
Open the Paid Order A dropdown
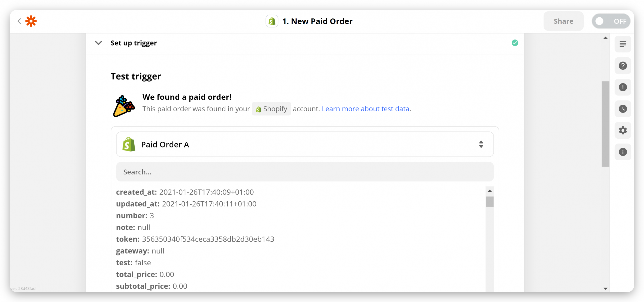tap(305, 144)
